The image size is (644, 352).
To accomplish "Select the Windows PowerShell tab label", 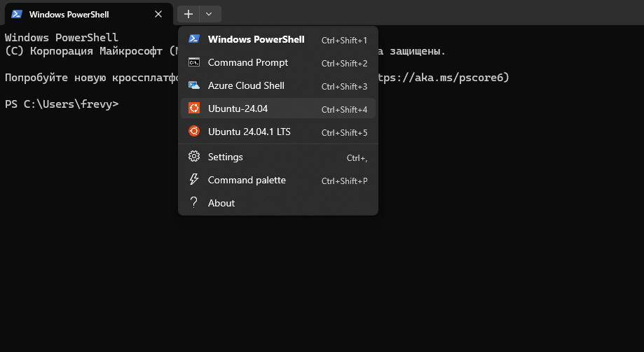I will tap(69, 14).
